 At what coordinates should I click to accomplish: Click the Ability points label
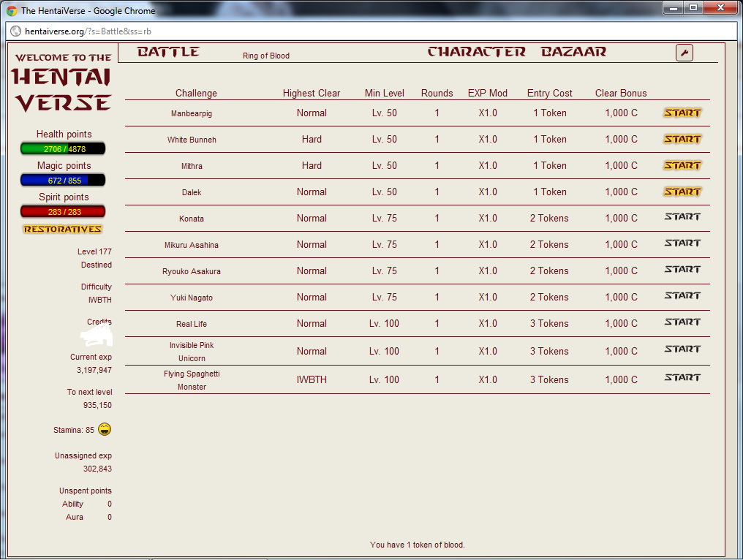pyautogui.click(x=72, y=504)
